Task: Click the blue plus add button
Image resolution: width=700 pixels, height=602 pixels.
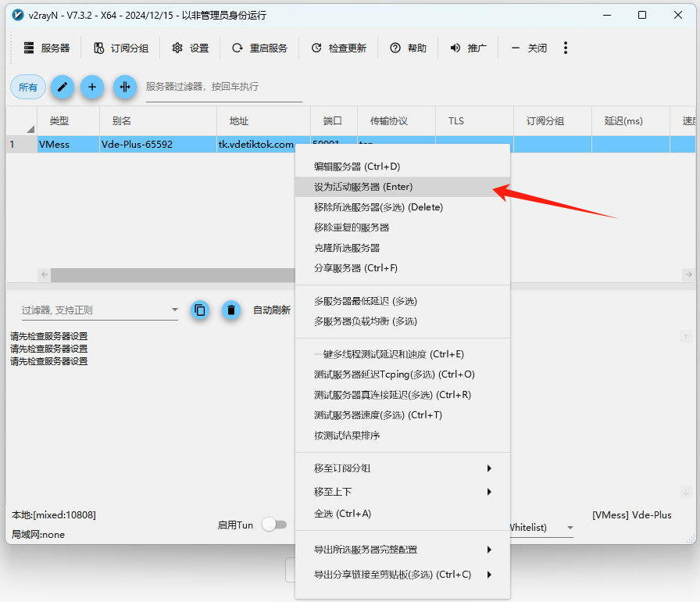Action: 92,87
